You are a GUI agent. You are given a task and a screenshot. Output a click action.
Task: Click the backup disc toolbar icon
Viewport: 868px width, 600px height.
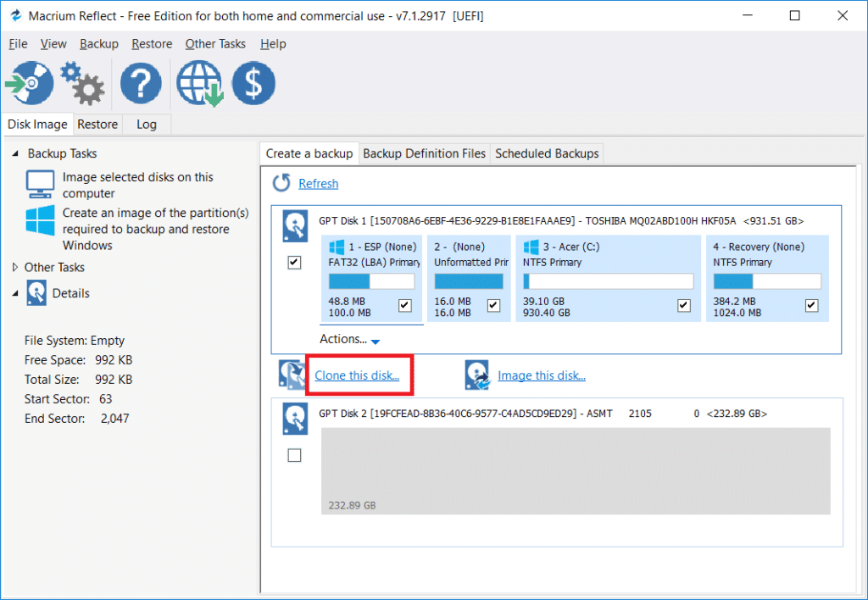pyautogui.click(x=30, y=83)
